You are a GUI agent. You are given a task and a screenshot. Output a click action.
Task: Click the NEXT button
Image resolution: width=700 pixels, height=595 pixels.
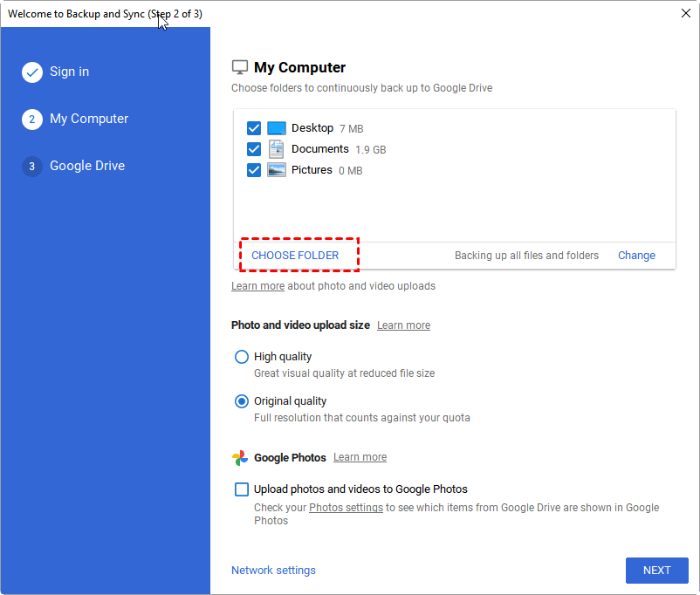coord(656,571)
